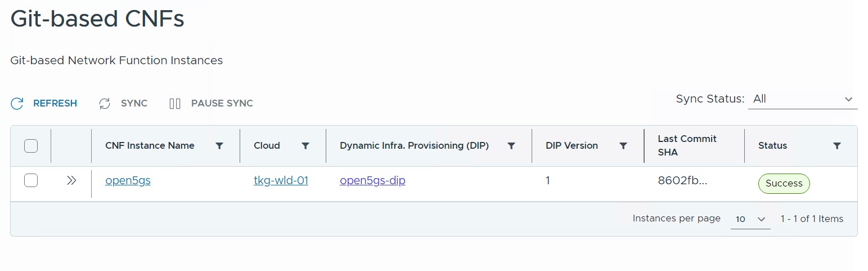Click the DIP Version filter icon
The width and height of the screenshot is (868, 271).
coord(623,146)
